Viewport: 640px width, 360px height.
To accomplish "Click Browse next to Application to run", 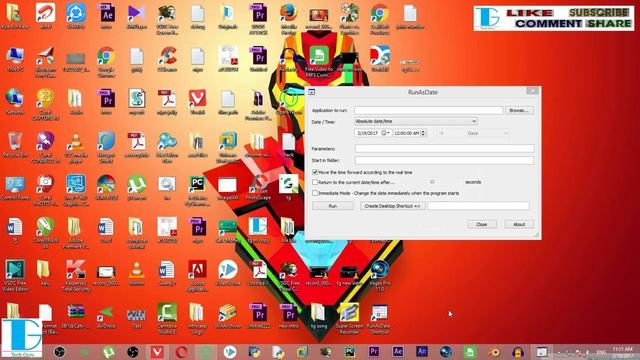I will 519,110.
